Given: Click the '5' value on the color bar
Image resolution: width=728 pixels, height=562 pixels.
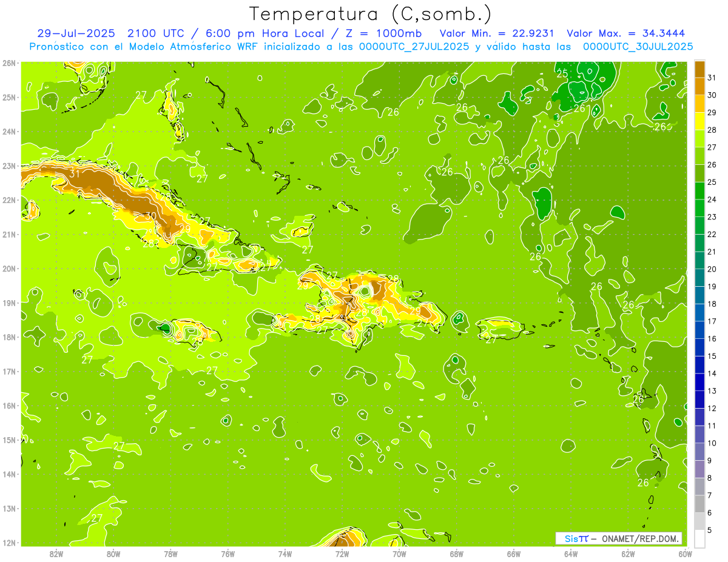Looking at the screenshot, I should coord(710,530).
